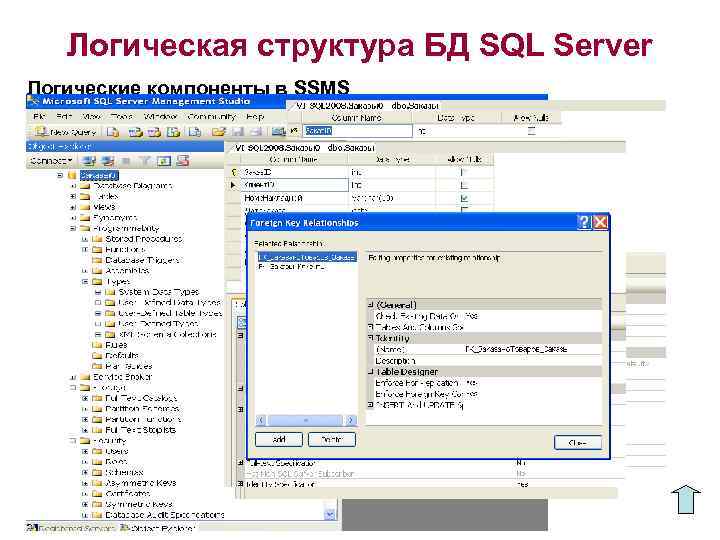Viewport: 720px width, 540px height.
Task: Open the Community menu
Action: click(212, 117)
